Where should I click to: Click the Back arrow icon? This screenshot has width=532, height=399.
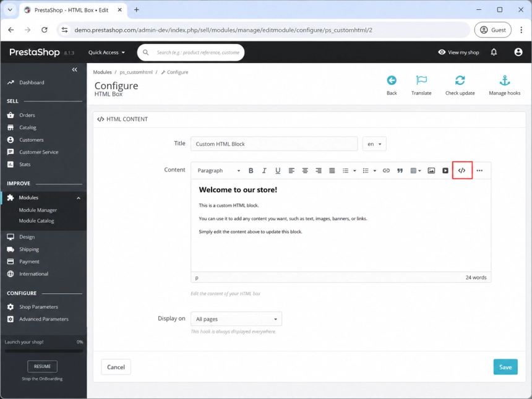(x=392, y=80)
